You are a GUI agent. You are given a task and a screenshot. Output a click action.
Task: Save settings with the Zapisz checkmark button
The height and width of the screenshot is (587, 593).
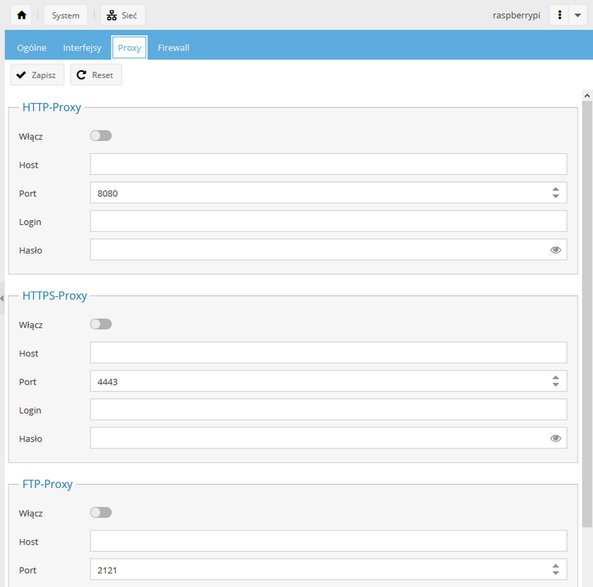(x=37, y=75)
